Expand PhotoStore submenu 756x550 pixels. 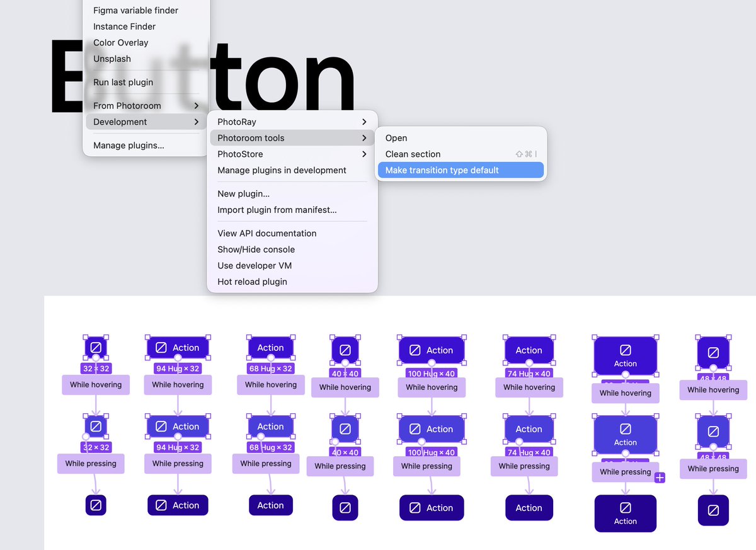292,154
